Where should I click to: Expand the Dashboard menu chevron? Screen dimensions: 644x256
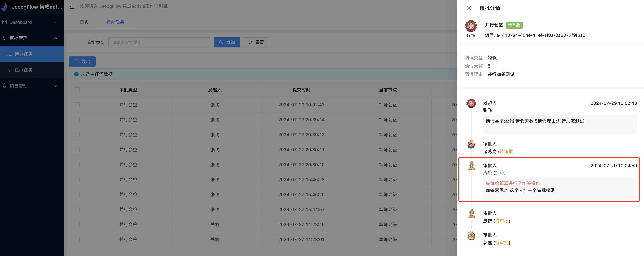pyautogui.click(x=55, y=22)
